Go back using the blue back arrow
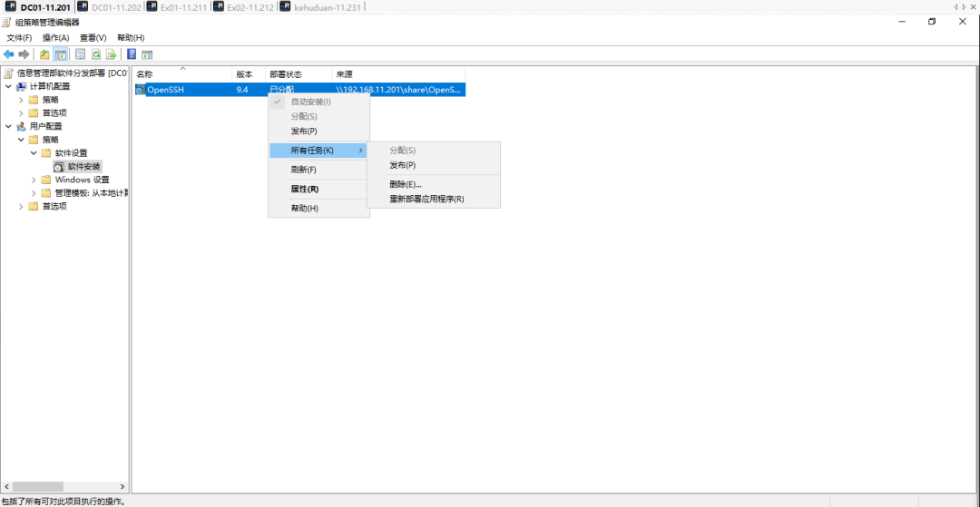The image size is (980, 507). click(x=9, y=54)
